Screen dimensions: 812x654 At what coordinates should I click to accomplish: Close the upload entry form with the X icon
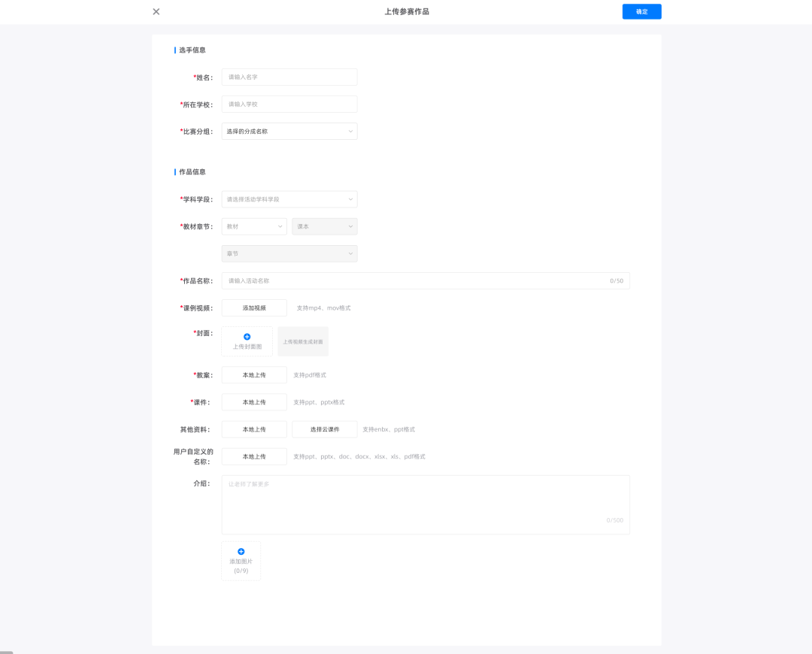click(x=156, y=11)
